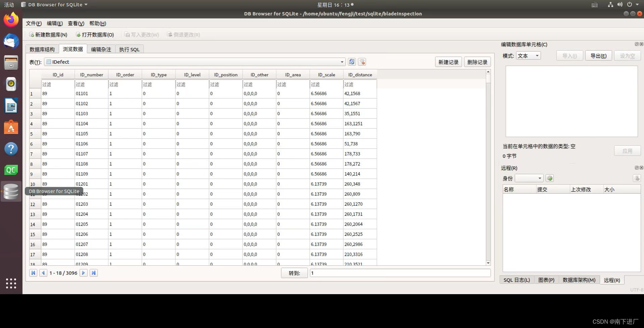Close the Remote panel
Image resolution: width=644 pixels, height=328 pixels.
coord(641,168)
